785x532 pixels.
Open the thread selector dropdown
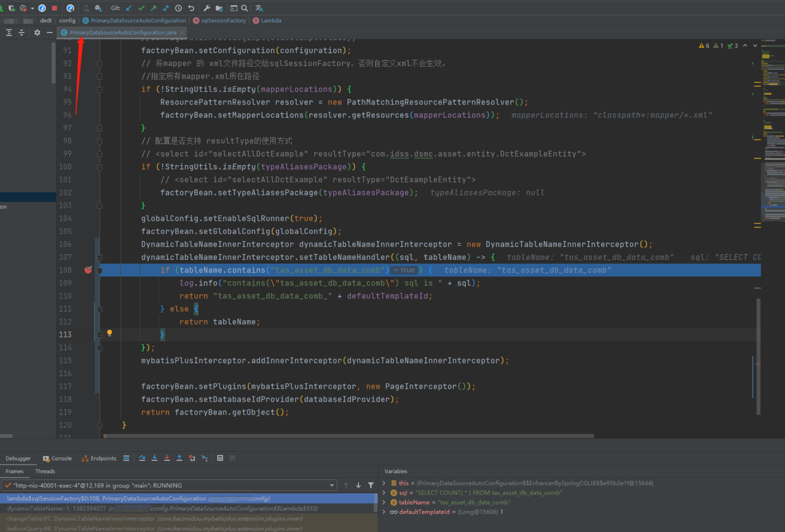(x=332, y=485)
